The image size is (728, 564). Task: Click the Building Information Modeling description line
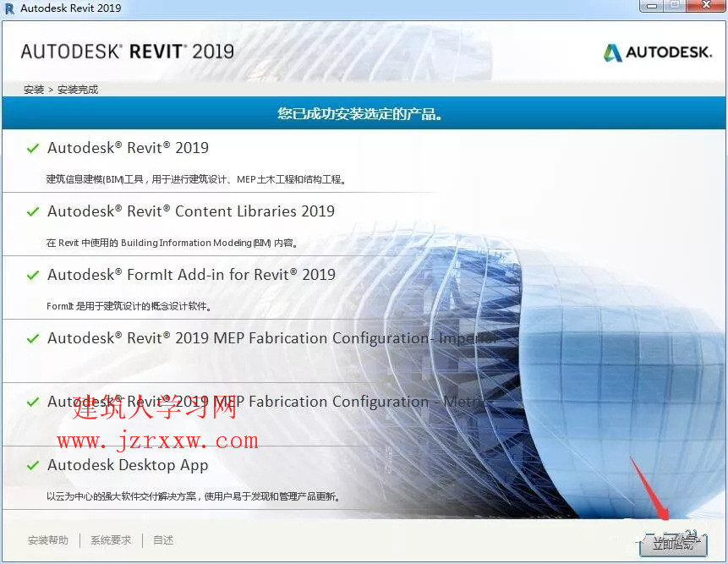click(172, 243)
